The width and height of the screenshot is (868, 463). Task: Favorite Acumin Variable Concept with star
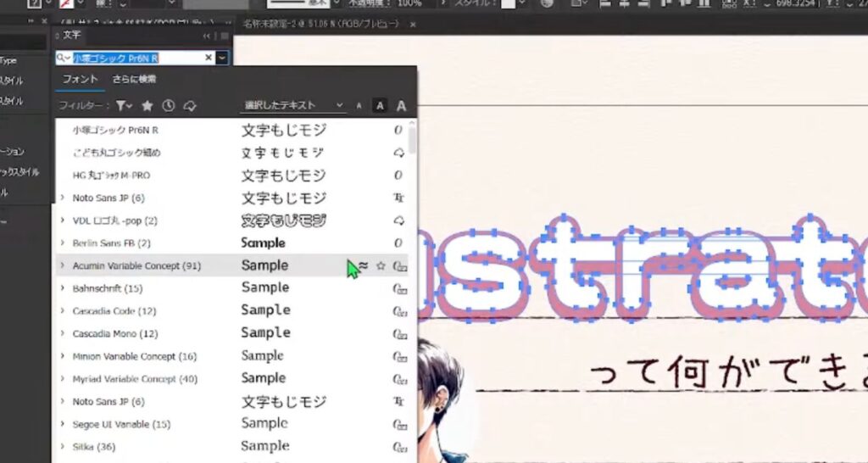pos(381,265)
